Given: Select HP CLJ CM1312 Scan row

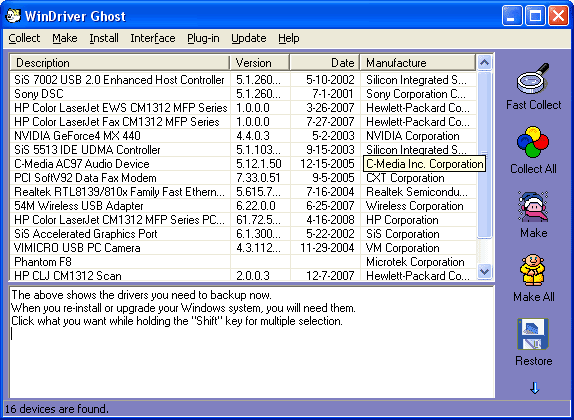Looking at the screenshot, I should (x=243, y=275).
